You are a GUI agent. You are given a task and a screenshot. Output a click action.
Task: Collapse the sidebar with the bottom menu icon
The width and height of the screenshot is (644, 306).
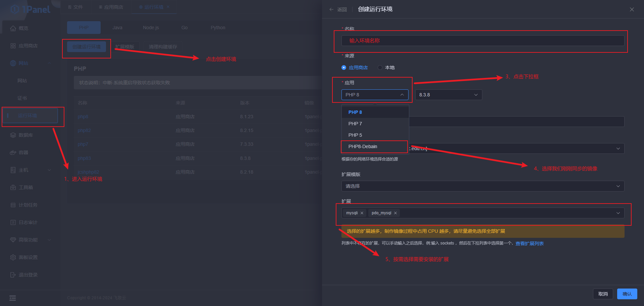point(13,298)
